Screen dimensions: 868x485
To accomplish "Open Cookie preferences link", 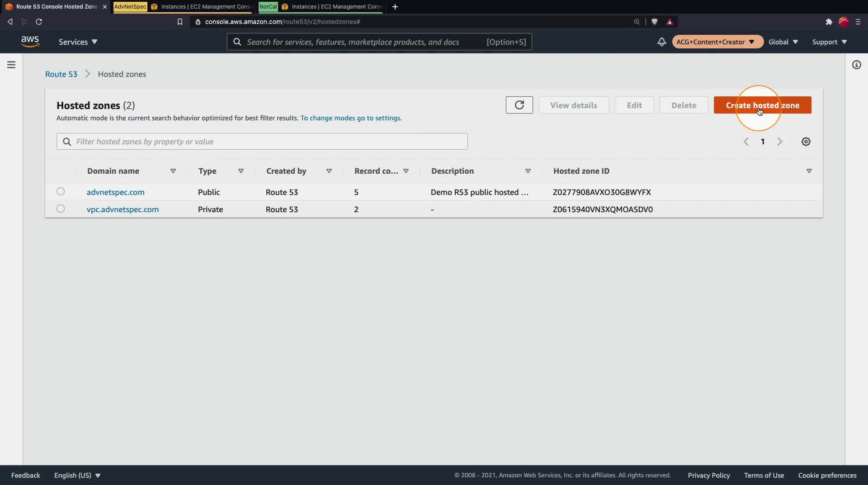I will [827, 475].
